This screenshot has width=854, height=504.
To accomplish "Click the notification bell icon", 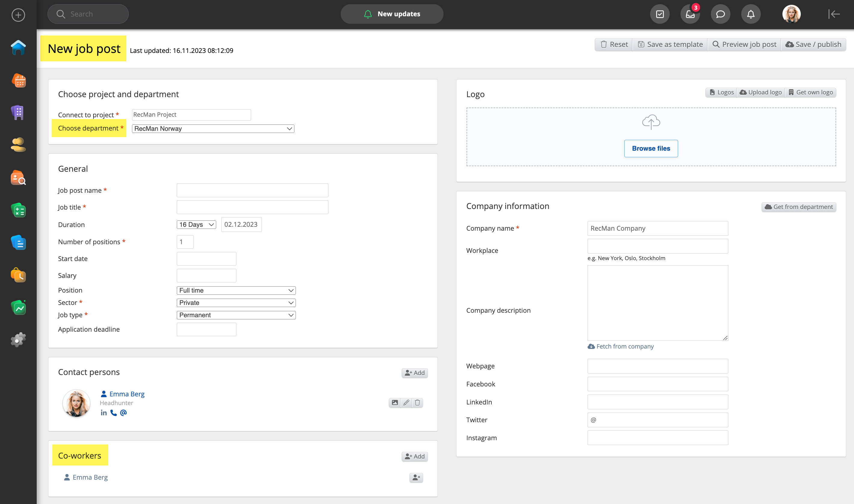I will tap(751, 14).
